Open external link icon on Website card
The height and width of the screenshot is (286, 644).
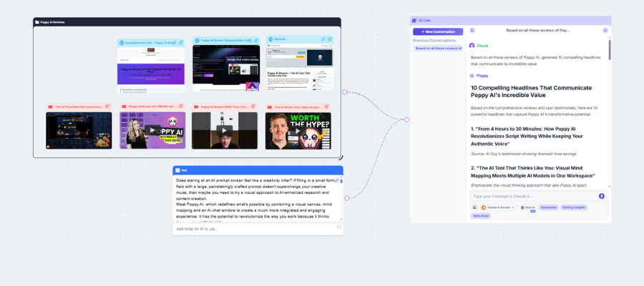323,39
